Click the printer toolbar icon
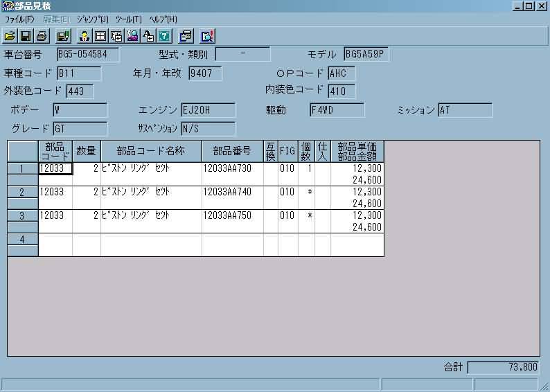The height and width of the screenshot is (392, 550). 42,36
